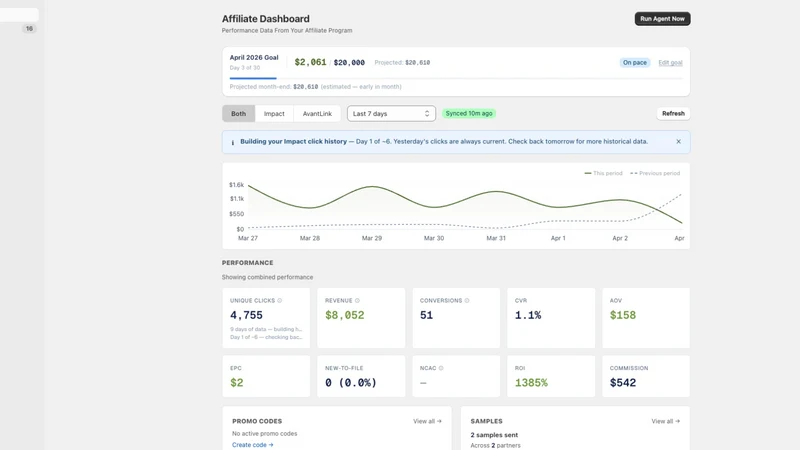Click the On pace status badge
This screenshot has width=800, height=450.
point(635,63)
